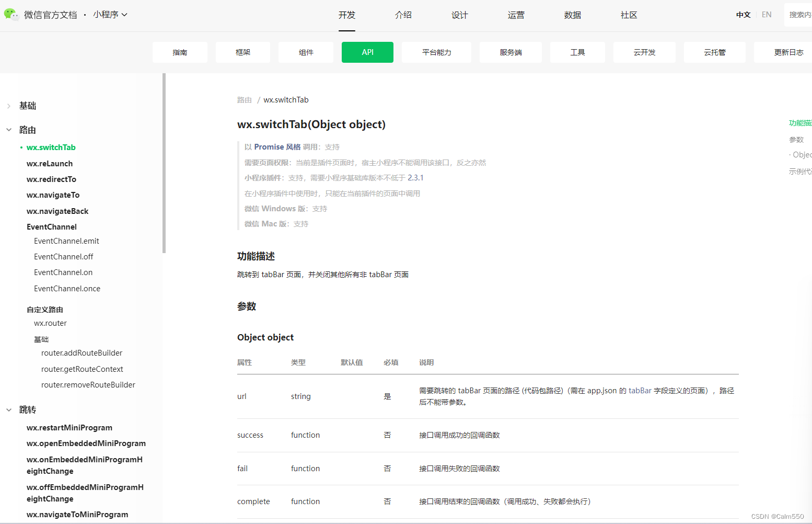Open the 工具 category

577,52
